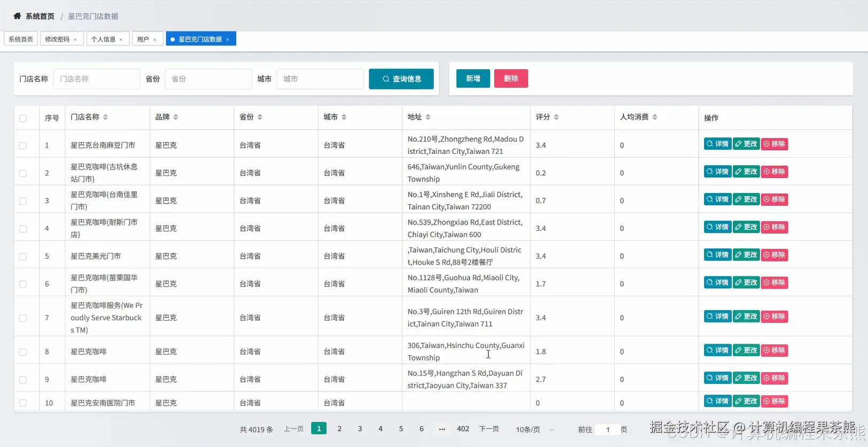Sort by 省份 column

(x=260, y=117)
